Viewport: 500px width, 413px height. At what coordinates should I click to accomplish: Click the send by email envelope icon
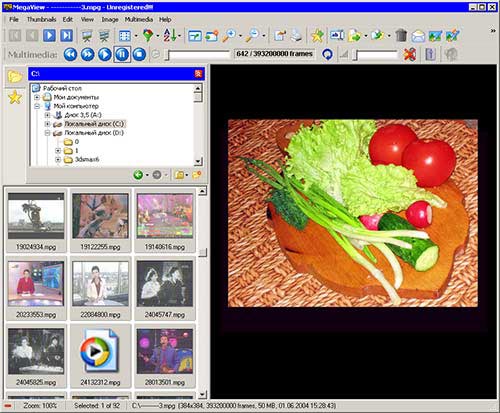point(418,36)
